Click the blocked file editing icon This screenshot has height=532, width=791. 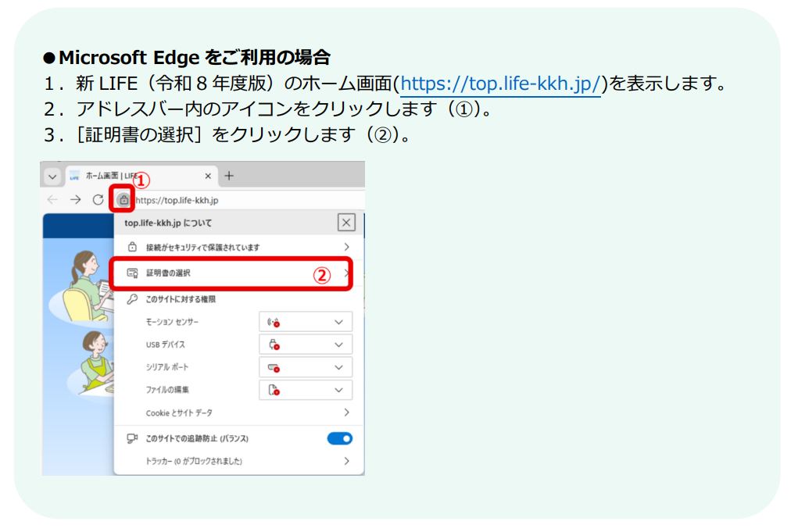(274, 391)
